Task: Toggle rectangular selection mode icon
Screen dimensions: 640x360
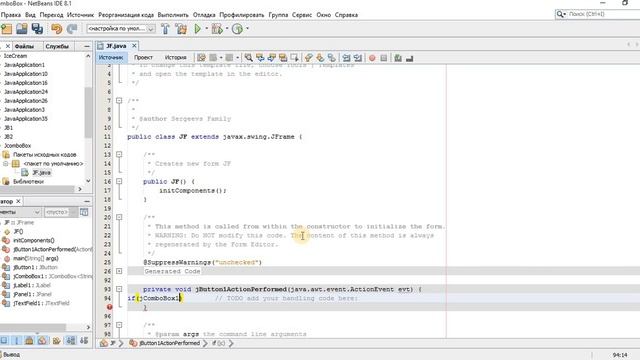Action: point(294,58)
